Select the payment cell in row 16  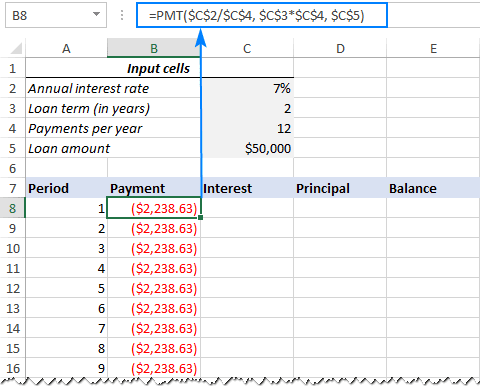pyautogui.click(x=154, y=368)
